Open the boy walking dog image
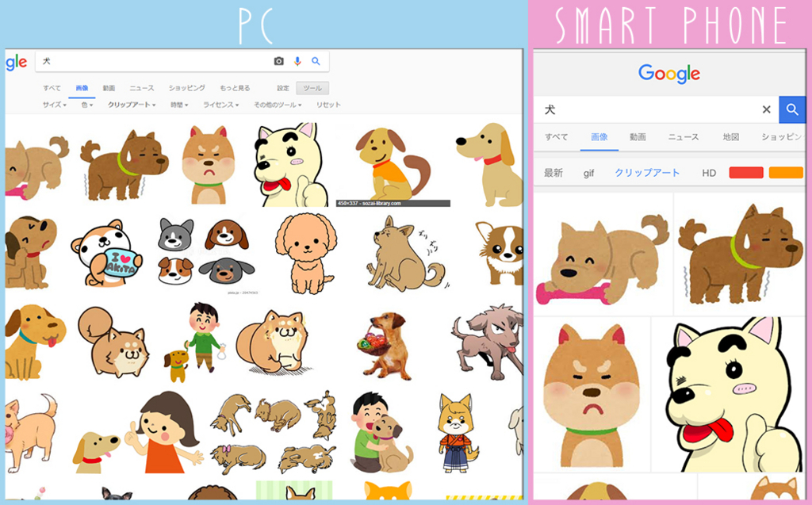 click(195, 342)
